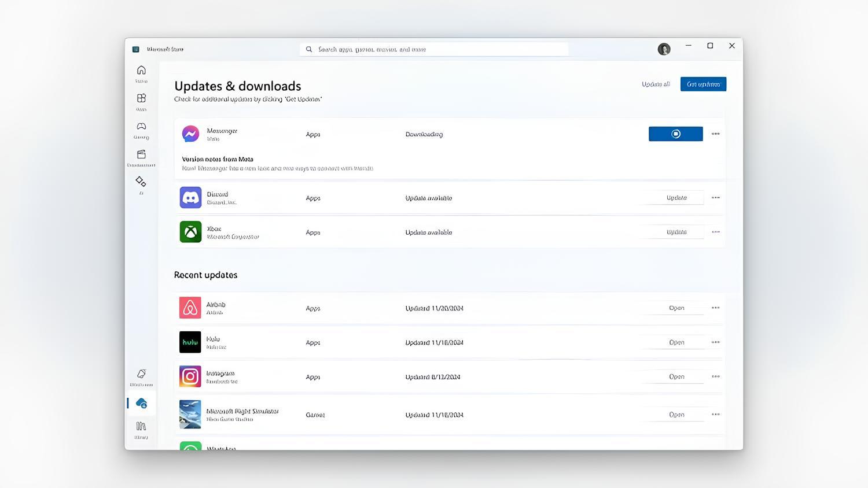
Task: Open the Gaming section icon
Action: pos(141,127)
